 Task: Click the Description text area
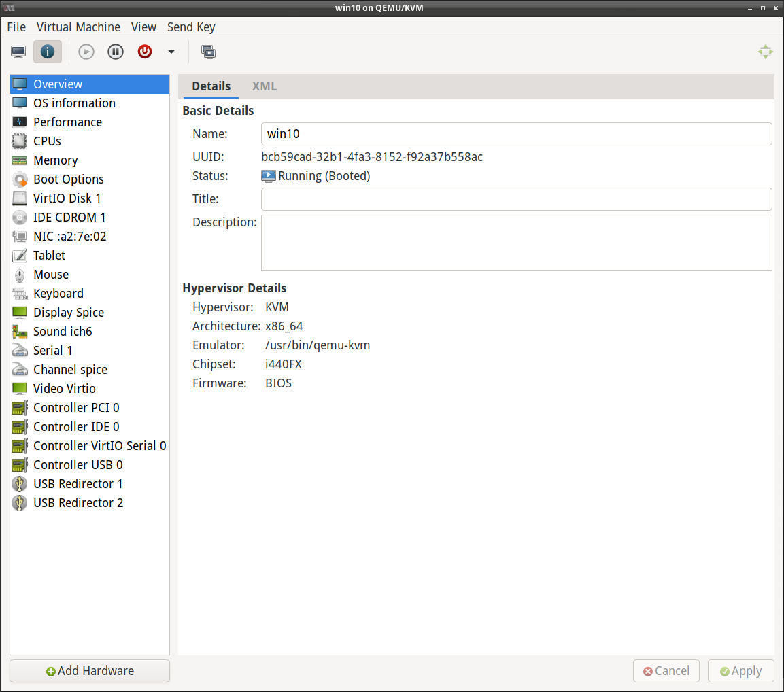517,243
